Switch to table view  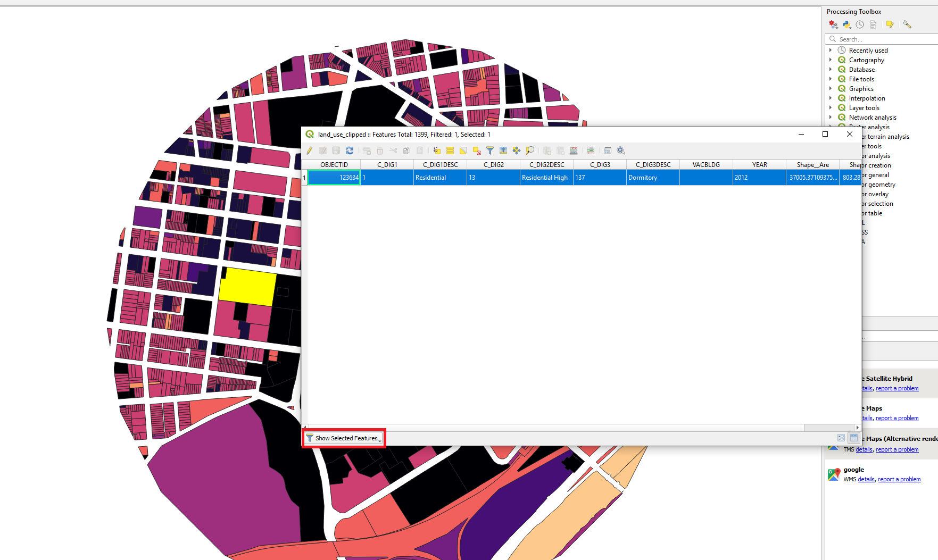(854, 438)
